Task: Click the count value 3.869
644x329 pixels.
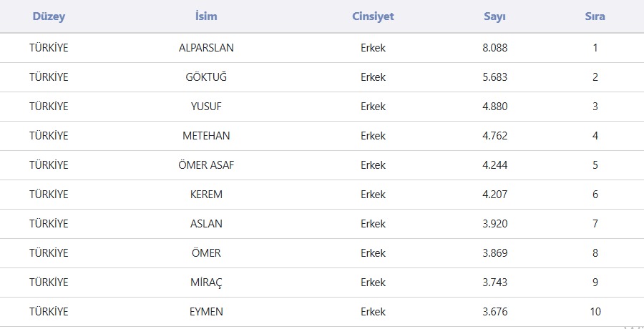Action: 494,253
